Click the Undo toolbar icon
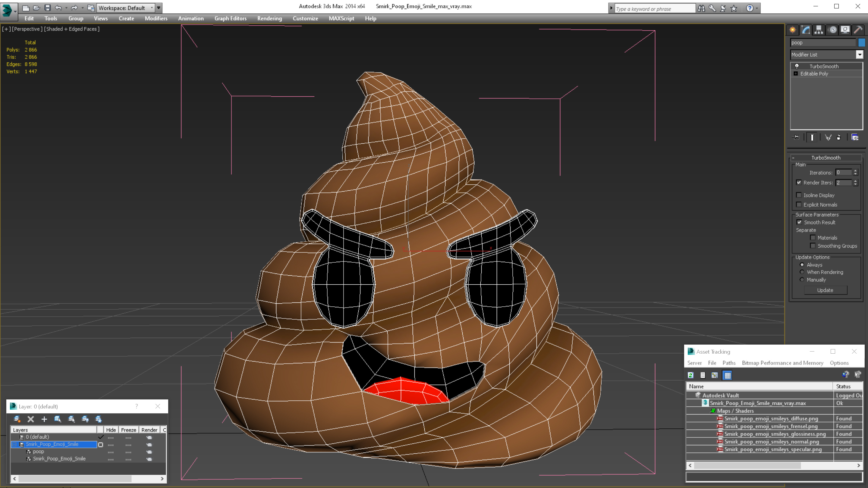Image resolution: width=868 pixels, height=488 pixels. (58, 8)
